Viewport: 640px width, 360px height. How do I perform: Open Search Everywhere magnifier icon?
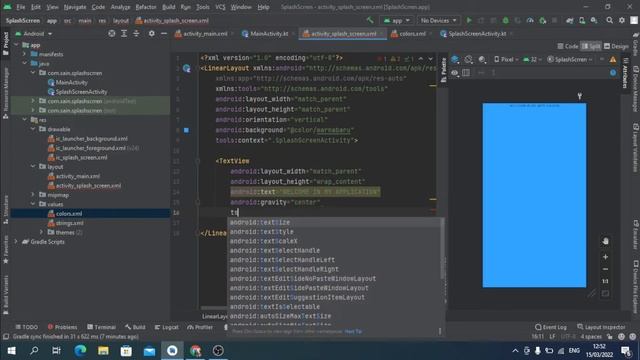coord(609,20)
